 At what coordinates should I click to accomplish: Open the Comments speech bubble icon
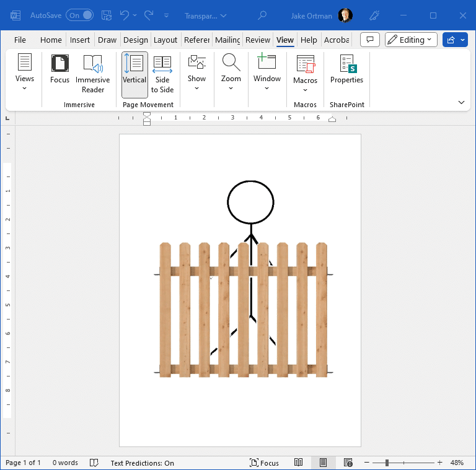(370, 40)
